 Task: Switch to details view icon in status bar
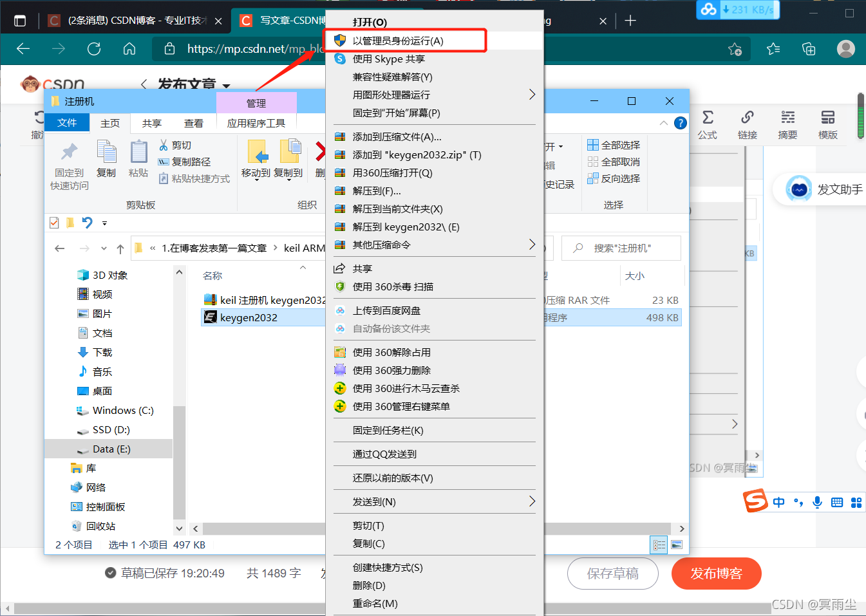tap(659, 545)
